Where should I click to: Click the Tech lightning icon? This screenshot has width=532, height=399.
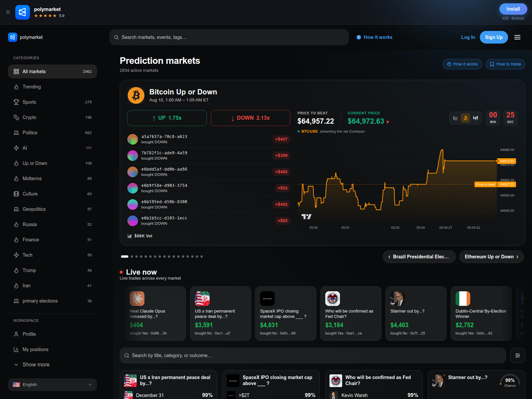click(x=16, y=255)
